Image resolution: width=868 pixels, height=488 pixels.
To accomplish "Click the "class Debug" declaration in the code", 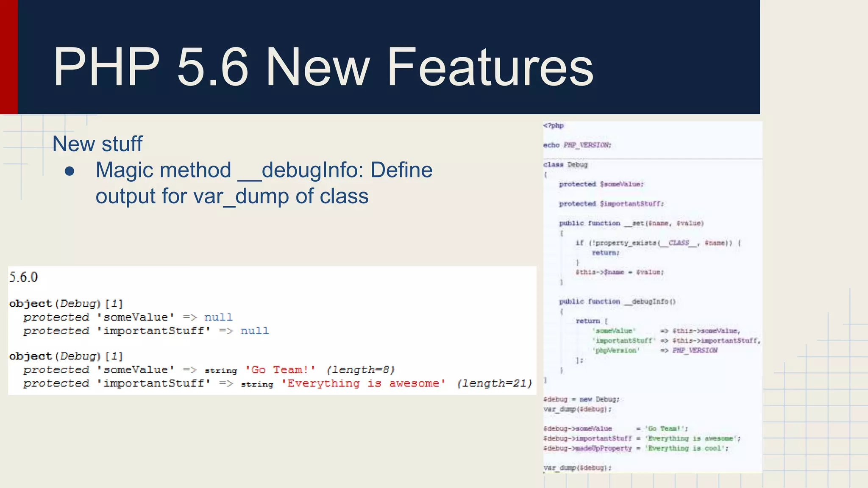I will (565, 164).
